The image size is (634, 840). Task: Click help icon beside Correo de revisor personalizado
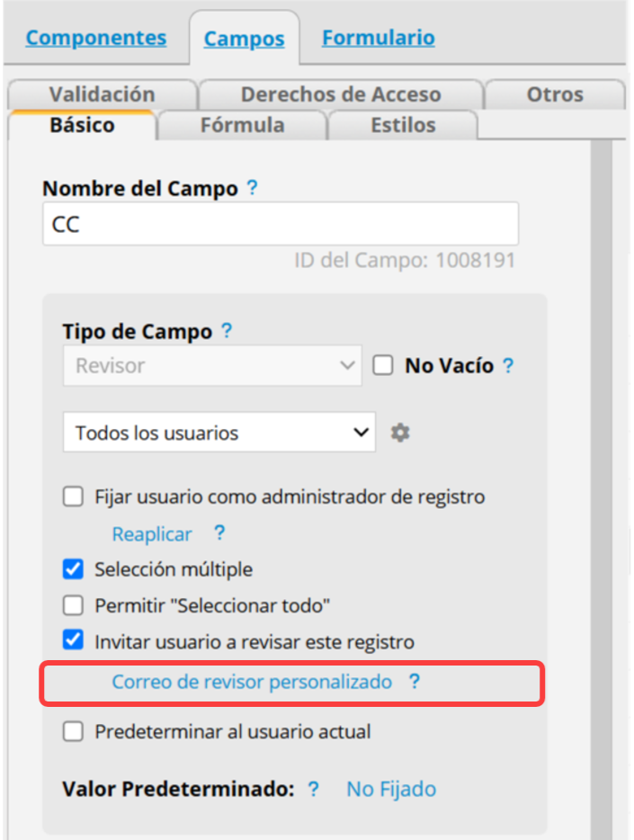tap(414, 682)
